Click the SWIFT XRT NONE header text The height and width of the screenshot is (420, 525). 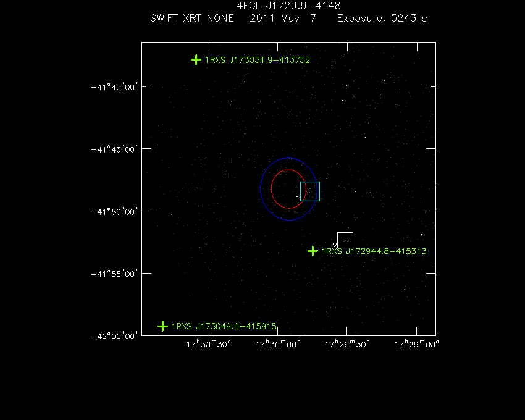point(192,18)
